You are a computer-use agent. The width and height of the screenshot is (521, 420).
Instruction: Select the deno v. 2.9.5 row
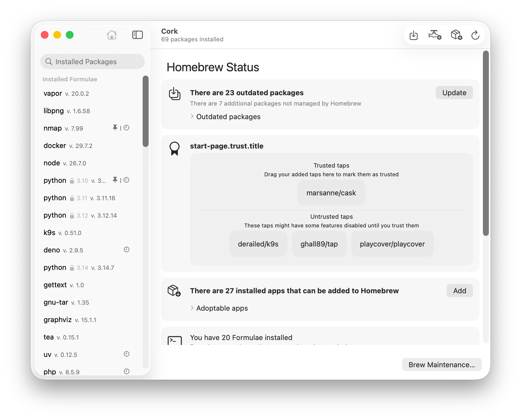click(x=88, y=250)
